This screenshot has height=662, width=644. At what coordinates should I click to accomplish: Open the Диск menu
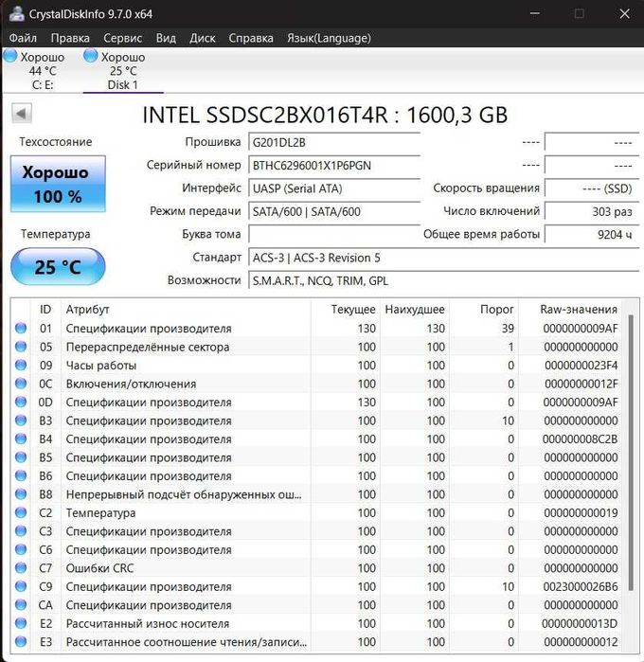(203, 38)
